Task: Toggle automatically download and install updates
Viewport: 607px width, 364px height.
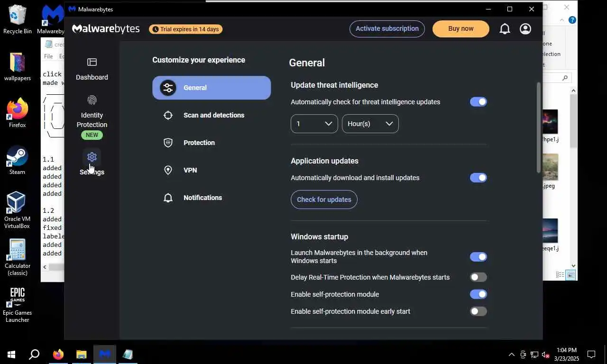Action: tap(478, 178)
